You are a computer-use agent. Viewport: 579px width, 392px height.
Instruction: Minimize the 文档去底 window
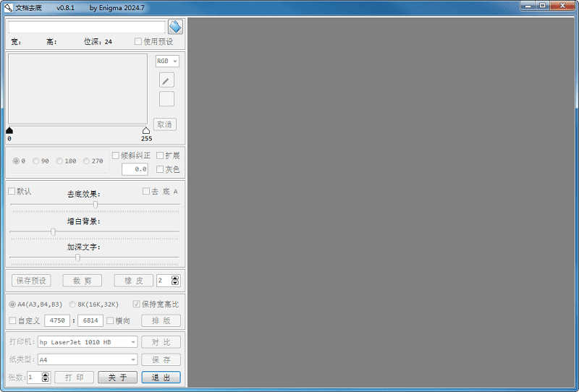point(528,6)
